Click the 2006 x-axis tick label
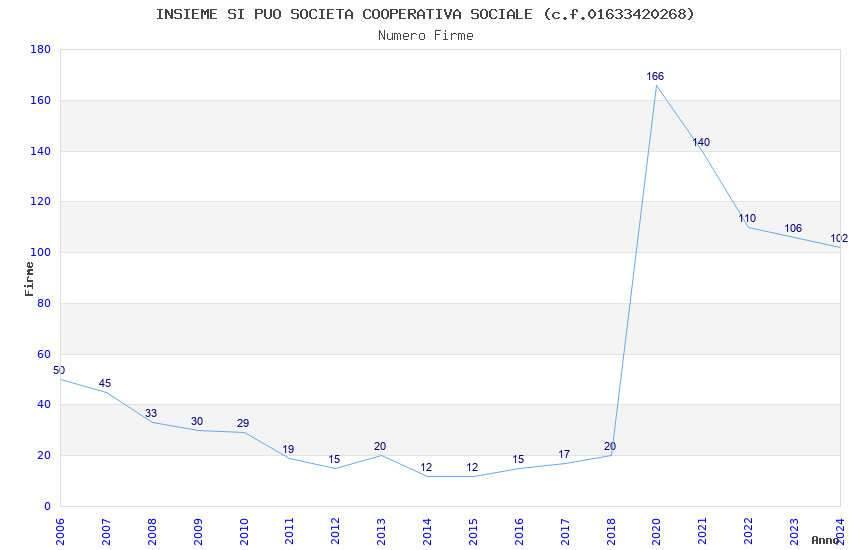850x550 pixels. [x=60, y=531]
